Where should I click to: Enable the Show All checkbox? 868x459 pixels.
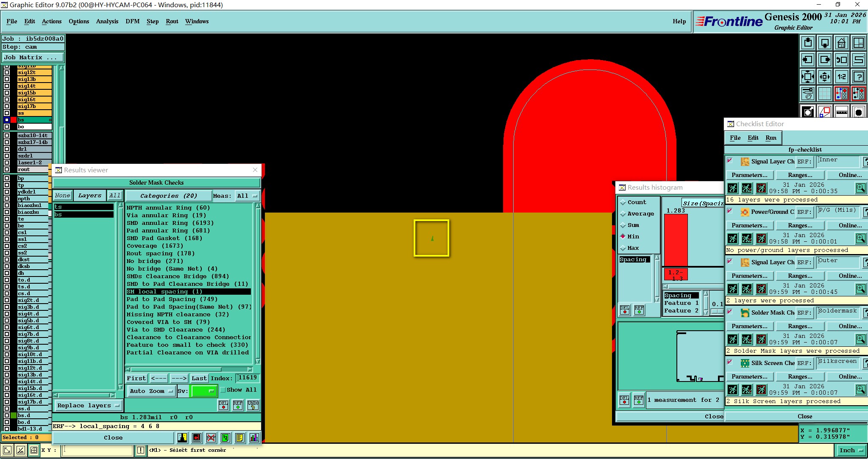223,390
